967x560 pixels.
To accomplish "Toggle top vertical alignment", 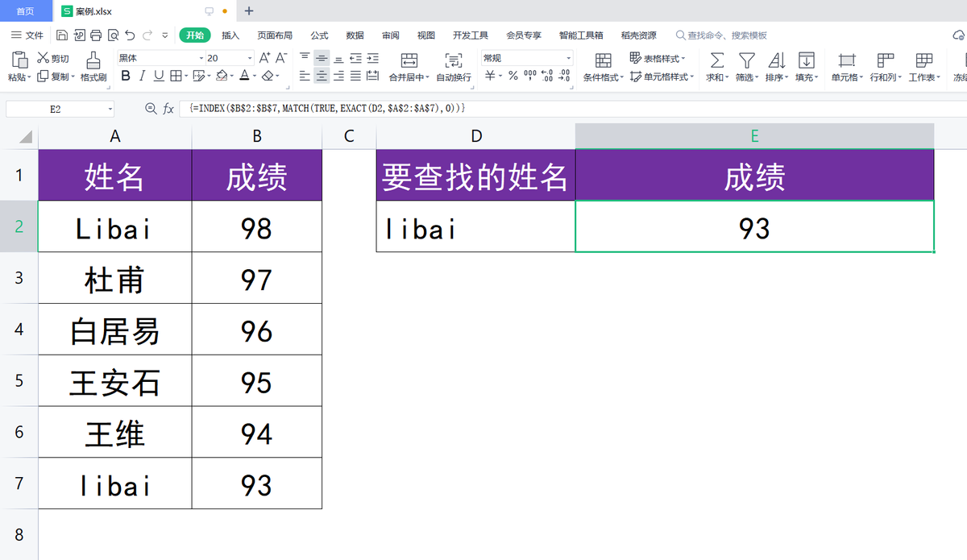I will pos(305,58).
